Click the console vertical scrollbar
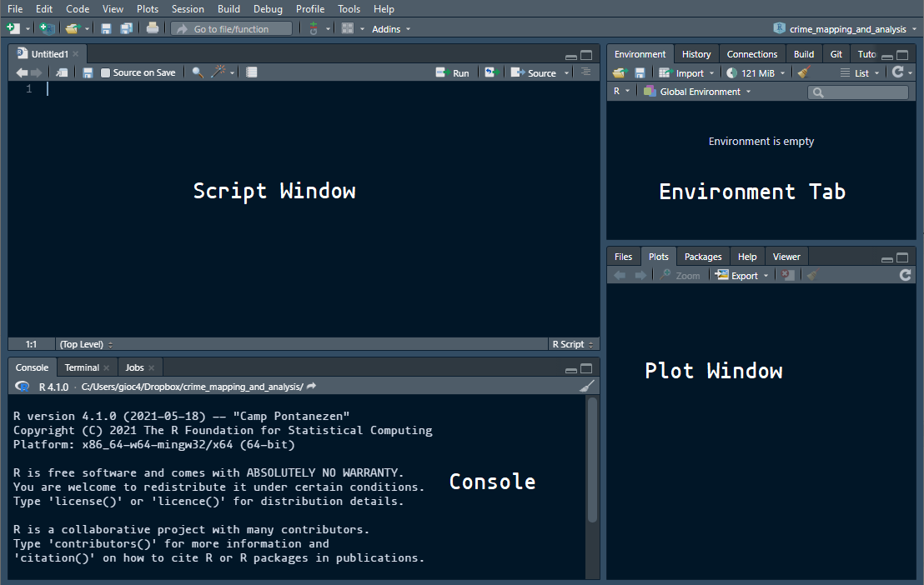The width and height of the screenshot is (924, 585). 592,460
